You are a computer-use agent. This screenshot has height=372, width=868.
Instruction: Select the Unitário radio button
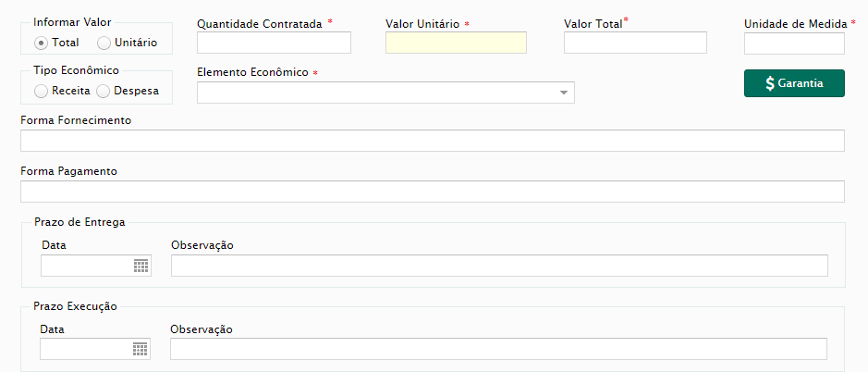click(104, 43)
